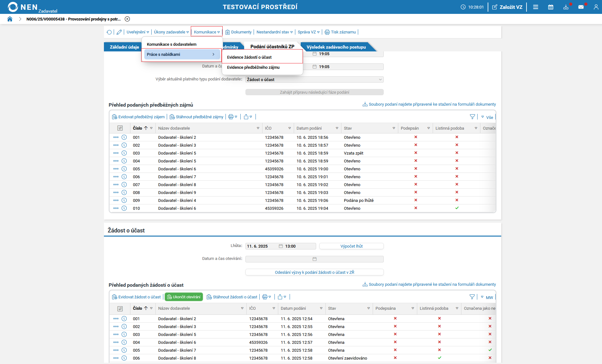Open row actions for Vzata zpět row 003
The width and height of the screenshot is (602, 364).
tap(116, 153)
